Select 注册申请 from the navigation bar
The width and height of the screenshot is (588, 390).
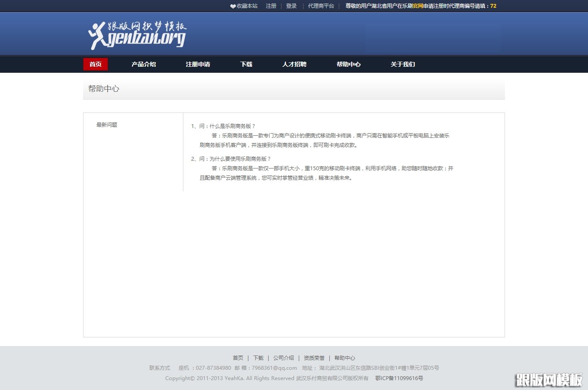point(198,64)
